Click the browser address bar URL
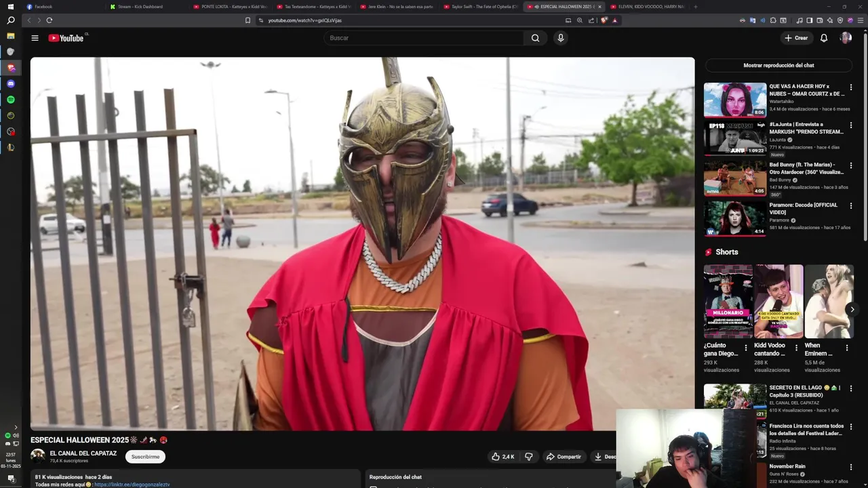 304,20
